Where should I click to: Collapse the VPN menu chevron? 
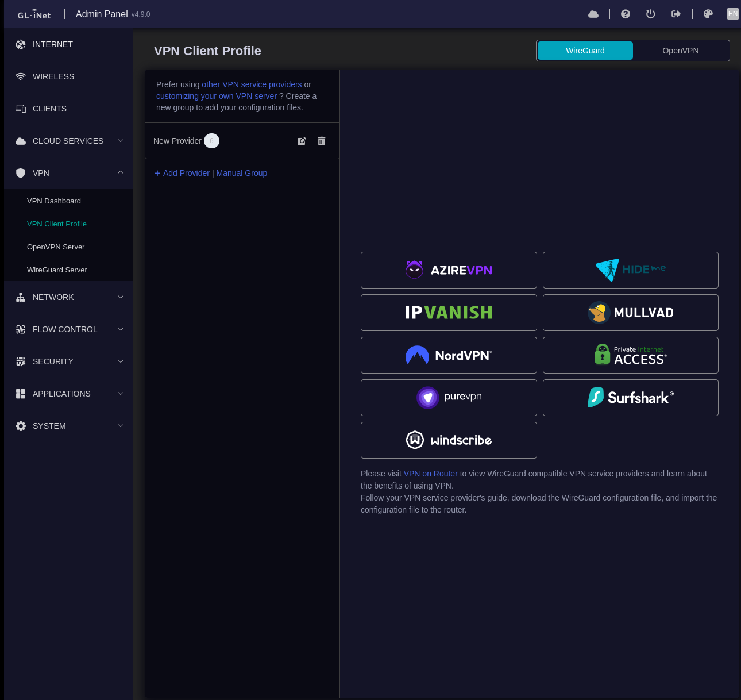coord(121,172)
